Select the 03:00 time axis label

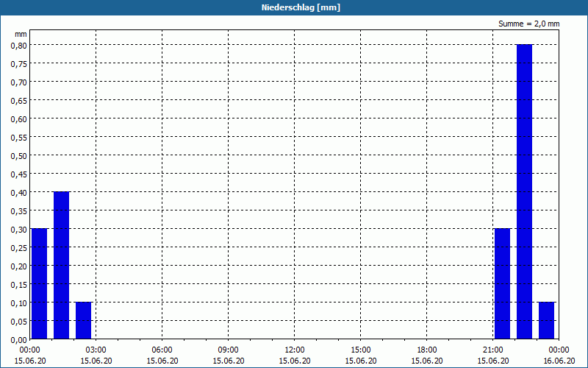[96, 350]
